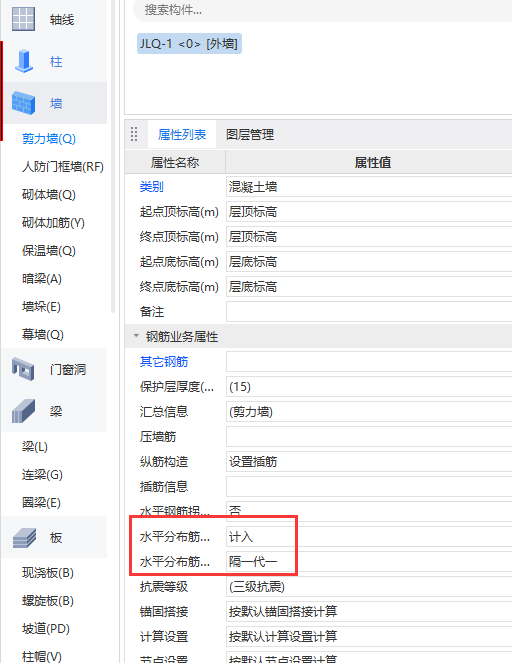The image size is (512, 663).
Task: Edit the 终点底标高(m) value field
Action: tap(369, 287)
